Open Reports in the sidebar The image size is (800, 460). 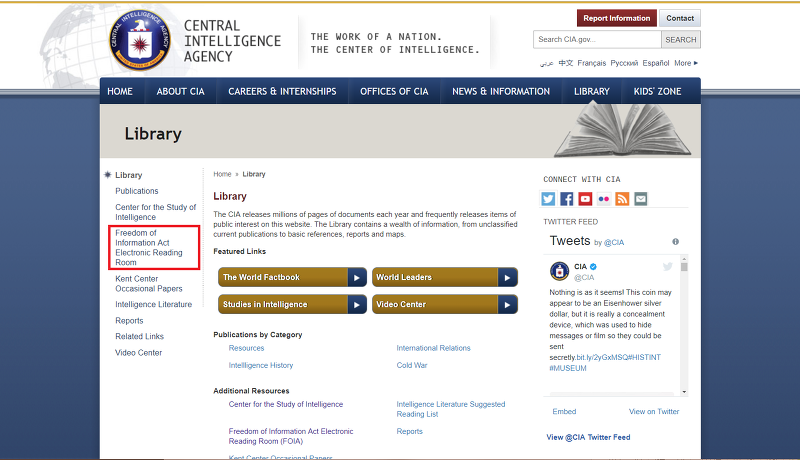click(x=129, y=321)
